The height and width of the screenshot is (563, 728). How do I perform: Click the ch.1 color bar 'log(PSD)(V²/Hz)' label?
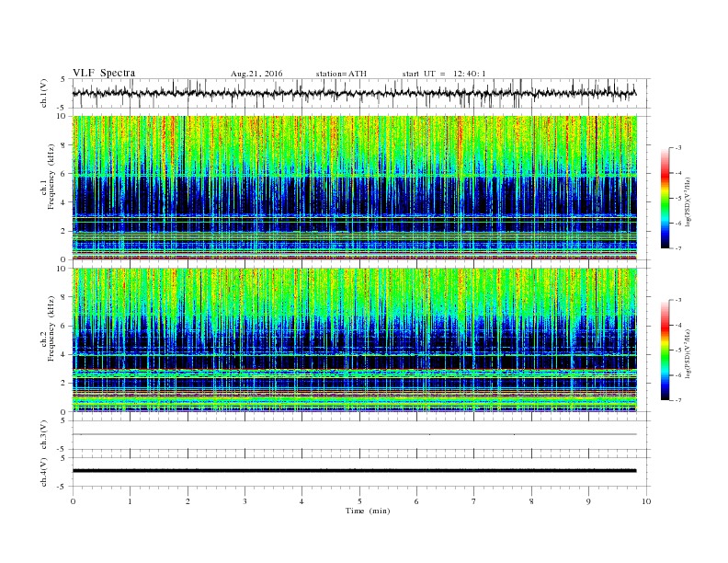tap(688, 202)
